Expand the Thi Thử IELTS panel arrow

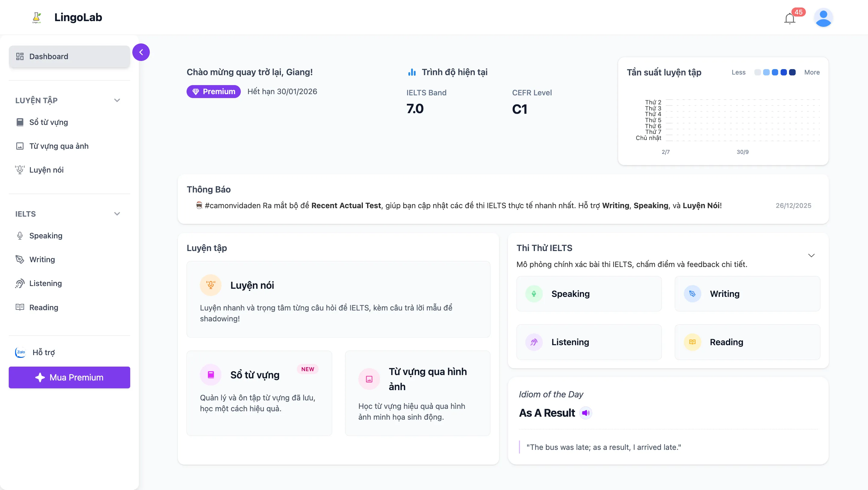coord(811,255)
